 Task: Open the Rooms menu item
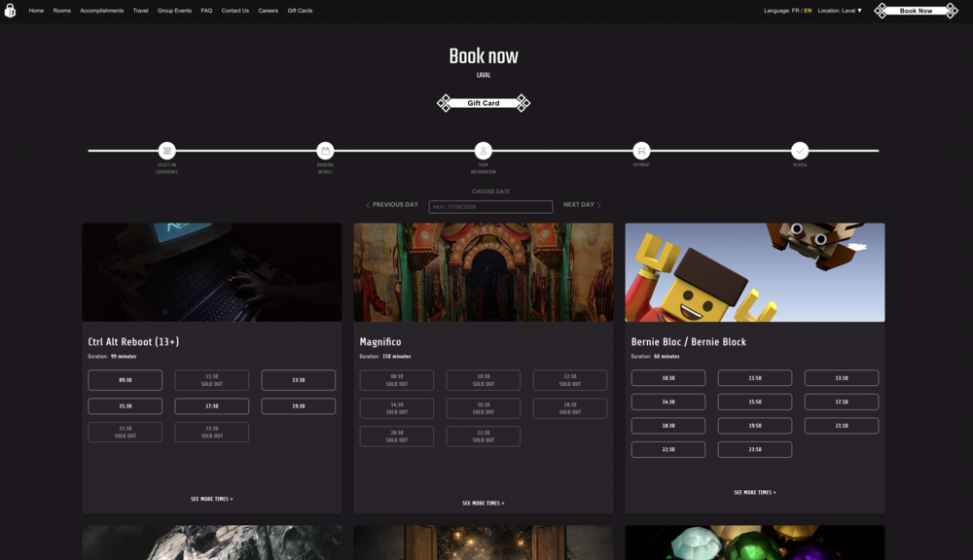[62, 11]
